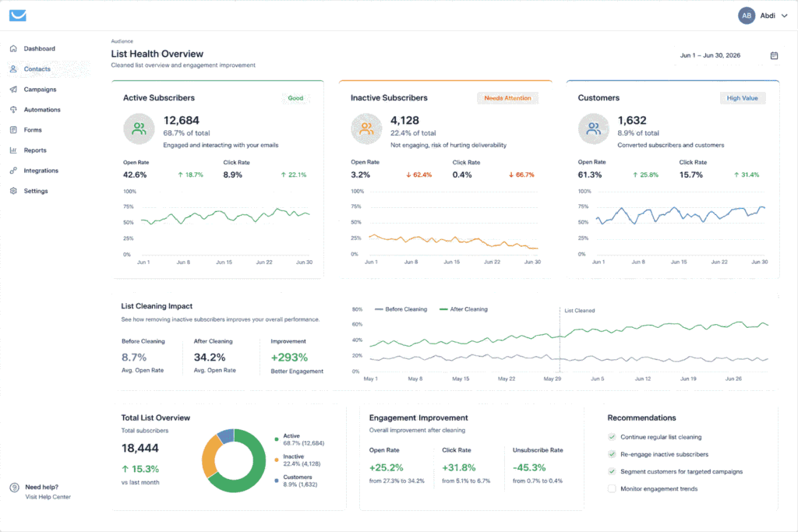This screenshot has width=798, height=532.
Task: Click the blue Customers people icon
Action: (x=593, y=129)
